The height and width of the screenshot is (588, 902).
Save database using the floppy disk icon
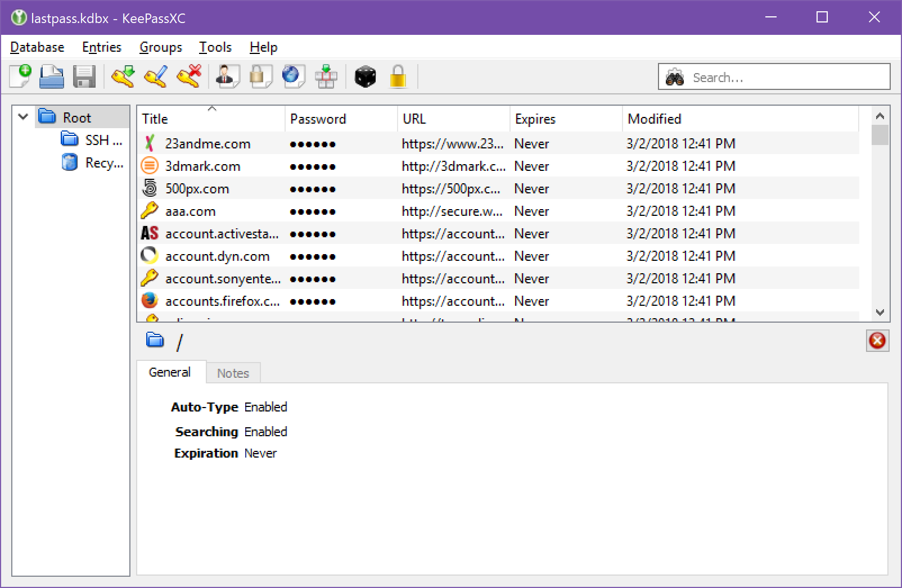coord(84,76)
